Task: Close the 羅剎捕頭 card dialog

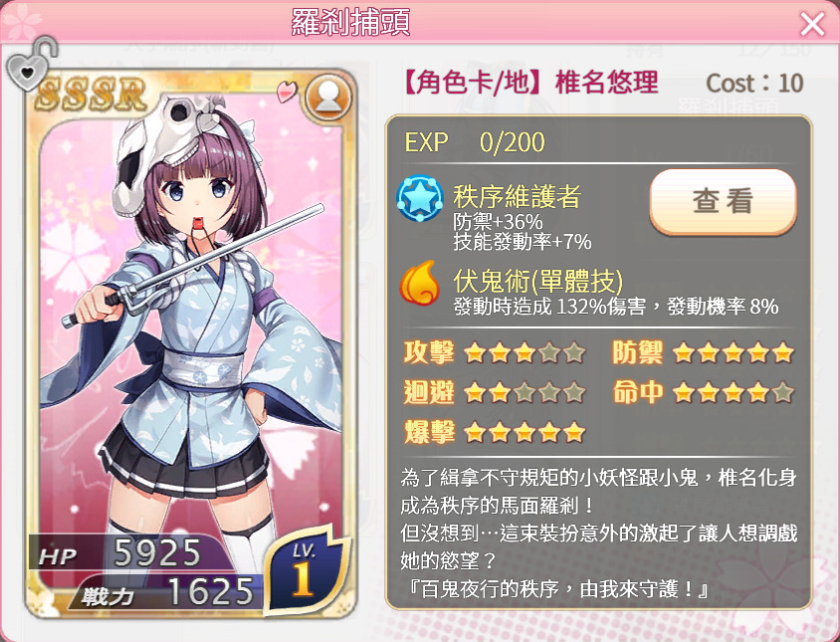Action: [812, 24]
